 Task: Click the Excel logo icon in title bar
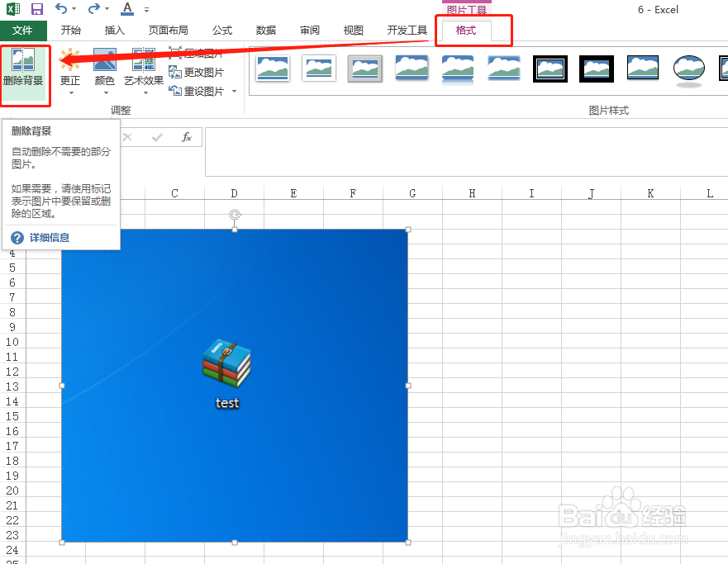point(13,9)
